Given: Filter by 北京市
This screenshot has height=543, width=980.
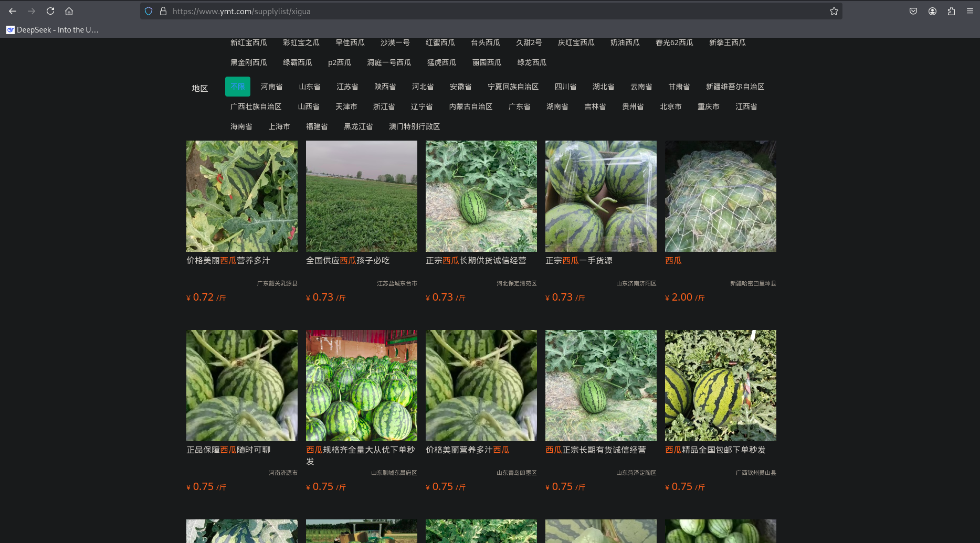Looking at the screenshot, I should (x=671, y=107).
